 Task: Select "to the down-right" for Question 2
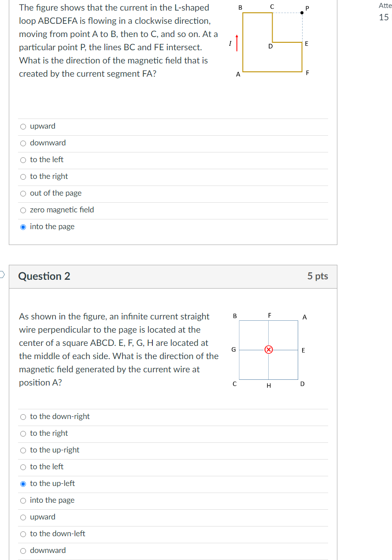[22, 417]
